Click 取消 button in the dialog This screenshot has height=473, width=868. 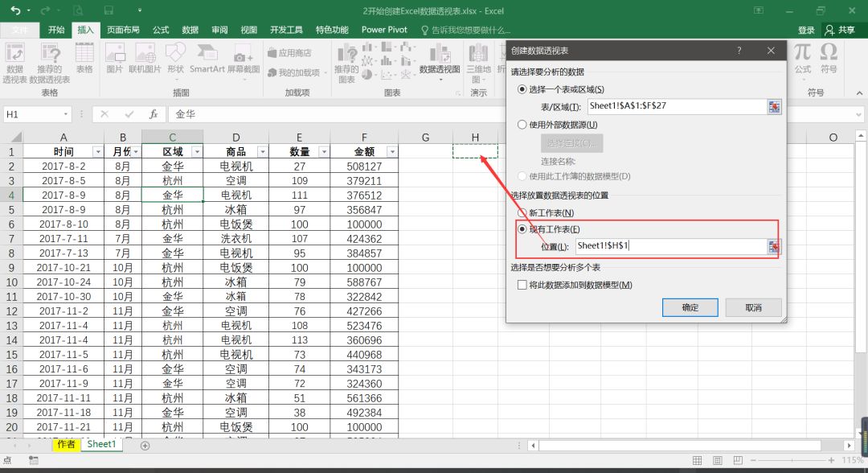pos(753,307)
